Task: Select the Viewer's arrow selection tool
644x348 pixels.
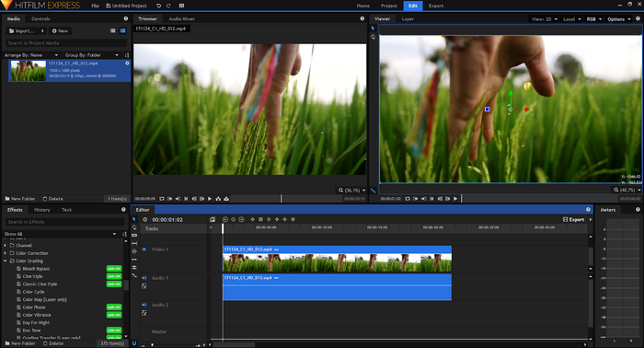Action: (x=373, y=29)
